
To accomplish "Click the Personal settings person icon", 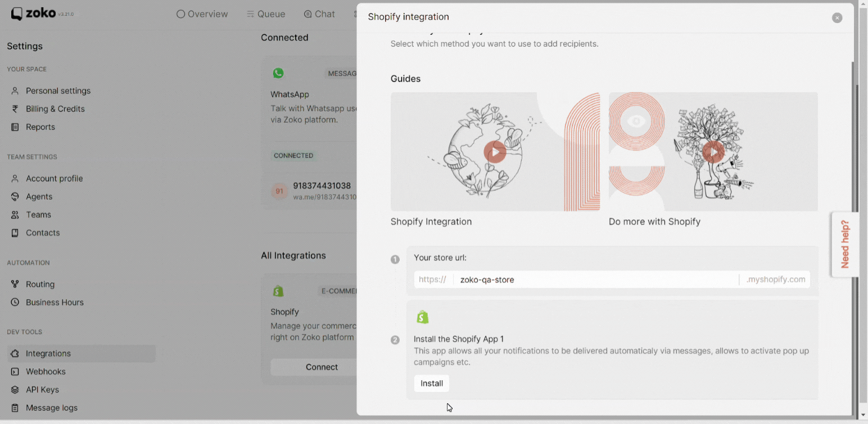I will [15, 91].
